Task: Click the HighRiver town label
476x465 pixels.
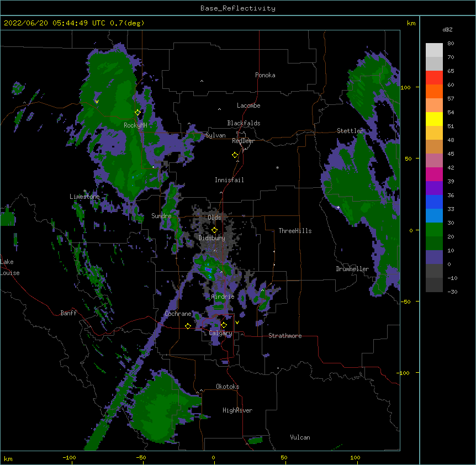Action: tap(237, 410)
